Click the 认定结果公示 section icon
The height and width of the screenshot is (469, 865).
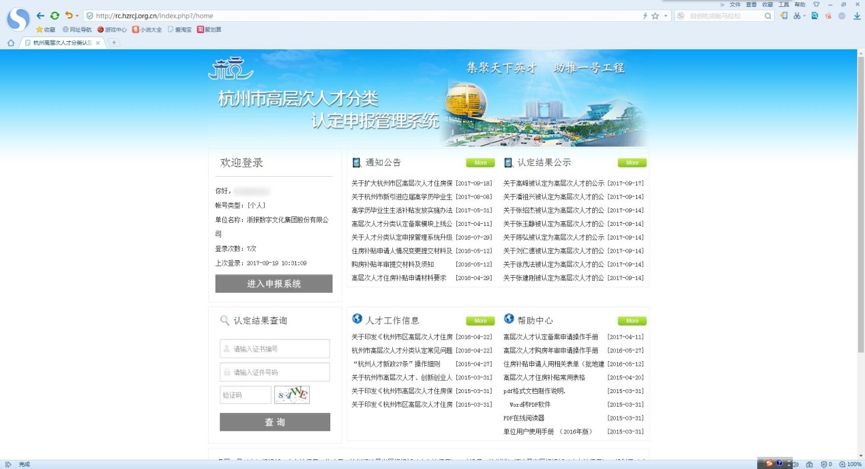508,163
